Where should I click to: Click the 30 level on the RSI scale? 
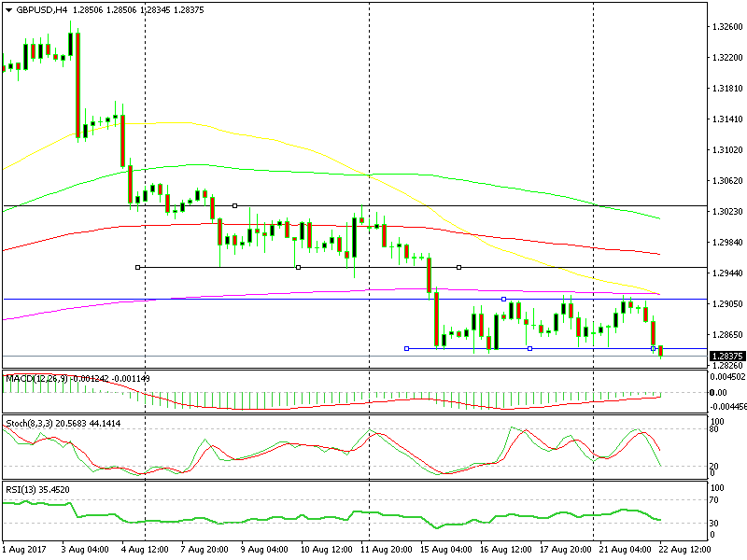point(713,523)
